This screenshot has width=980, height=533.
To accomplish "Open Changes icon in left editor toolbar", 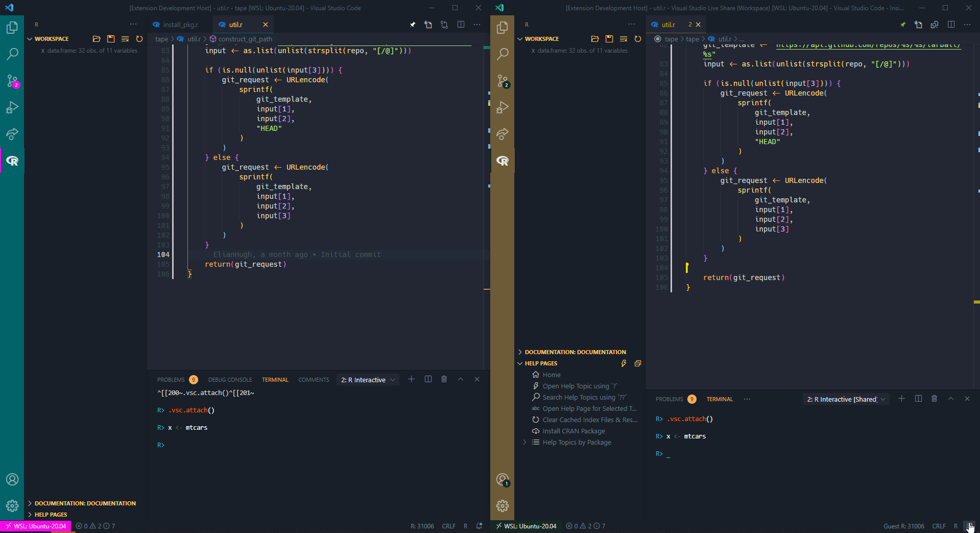I will 444,25.
